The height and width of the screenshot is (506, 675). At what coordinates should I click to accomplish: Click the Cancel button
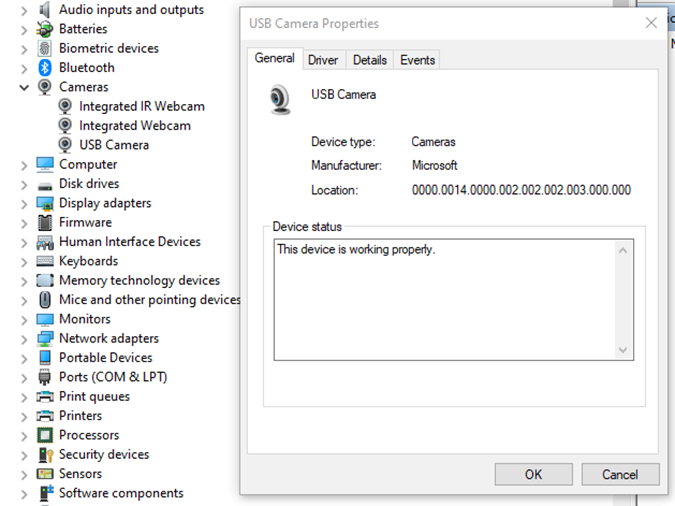[620, 474]
